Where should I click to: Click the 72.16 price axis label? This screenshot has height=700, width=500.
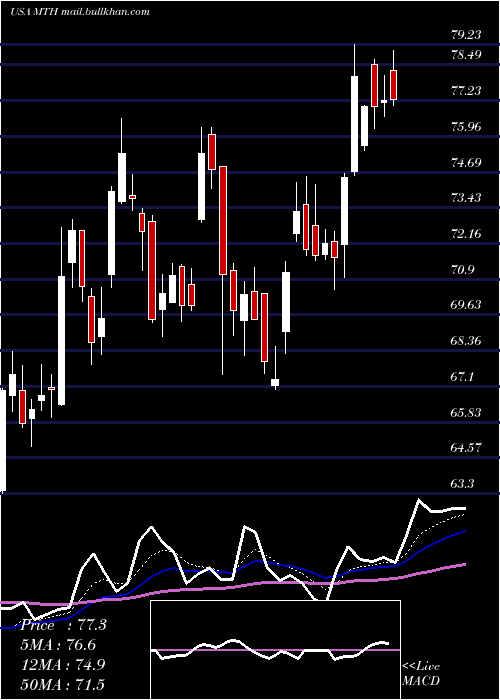click(466, 233)
